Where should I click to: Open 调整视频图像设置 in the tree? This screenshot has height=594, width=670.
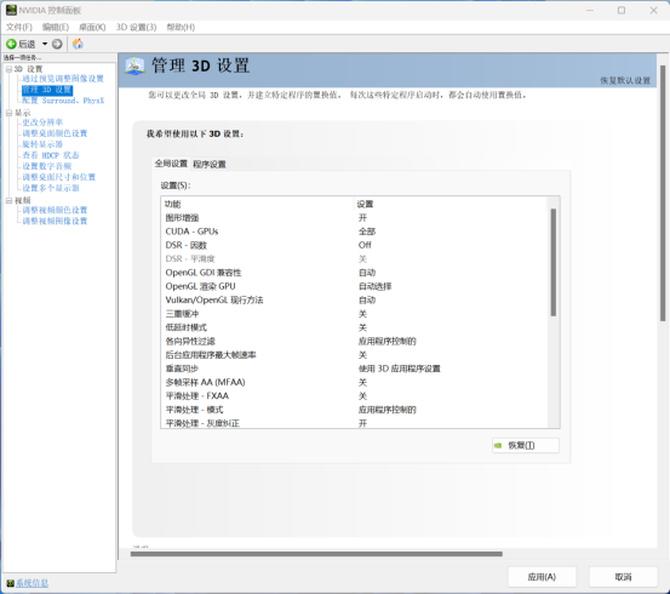pos(55,221)
